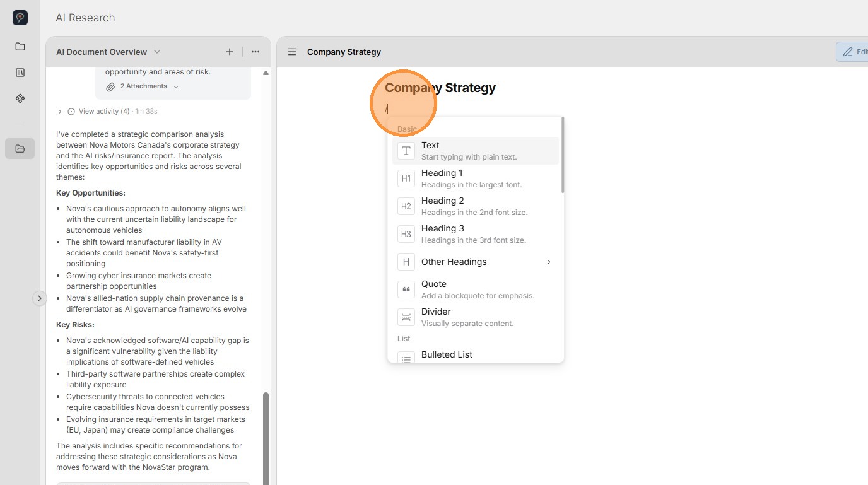The image size is (868, 485).
Task: Open AI Document Overview dropdown
Action: pos(108,52)
